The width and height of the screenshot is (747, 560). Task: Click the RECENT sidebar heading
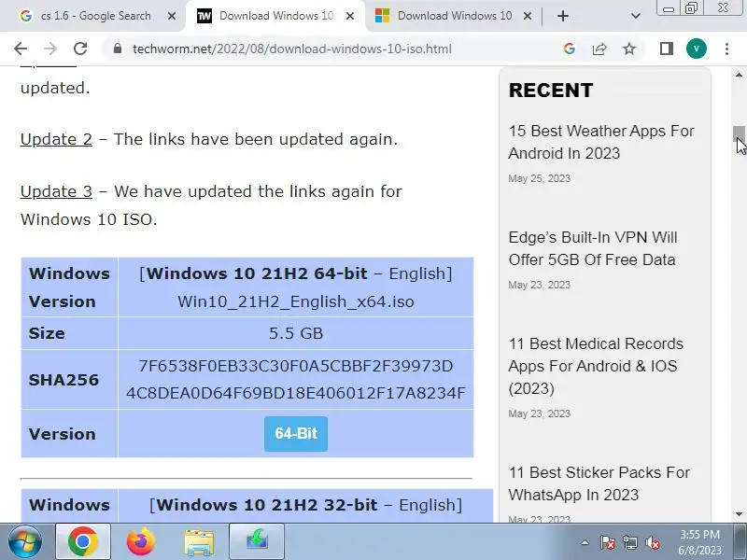[x=551, y=90]
